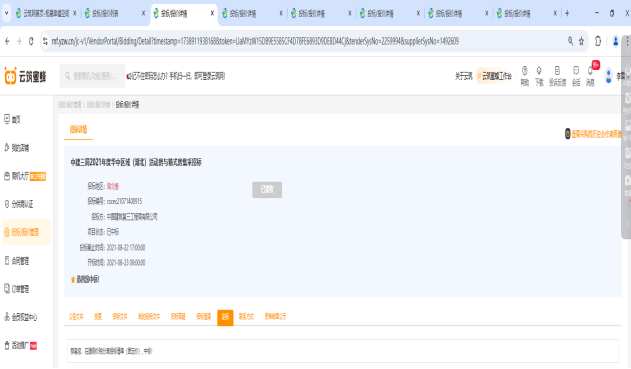Image resolution: width=631 pixels, height=369 pixels.
Task: Open a new browser tab with plus
Action: click(x=567, y=13)
